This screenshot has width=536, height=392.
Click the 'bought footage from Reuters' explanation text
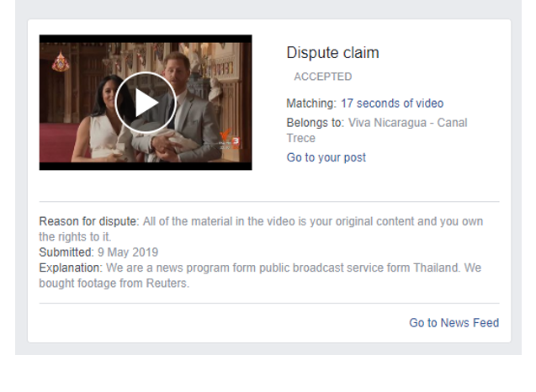point(114,283)
